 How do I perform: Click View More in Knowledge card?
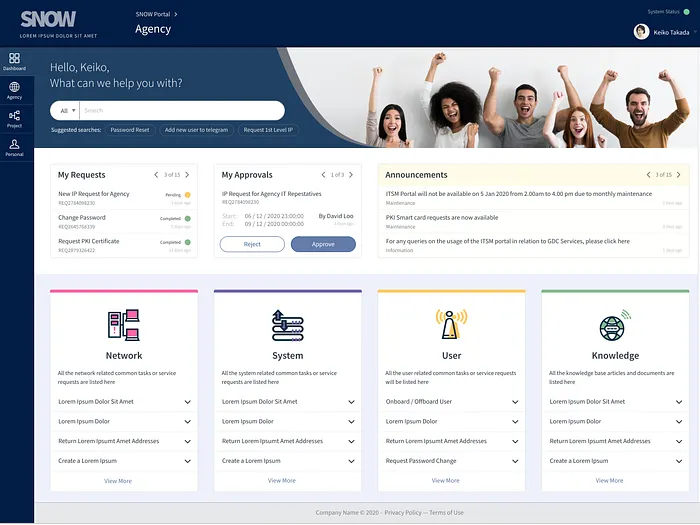click(x=609, y=480)
